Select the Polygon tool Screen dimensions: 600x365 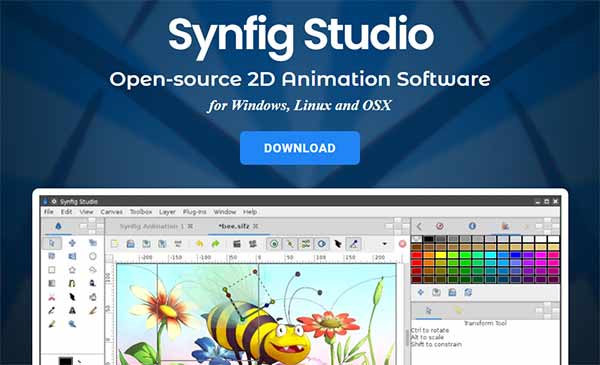click(x=93, y=270)
